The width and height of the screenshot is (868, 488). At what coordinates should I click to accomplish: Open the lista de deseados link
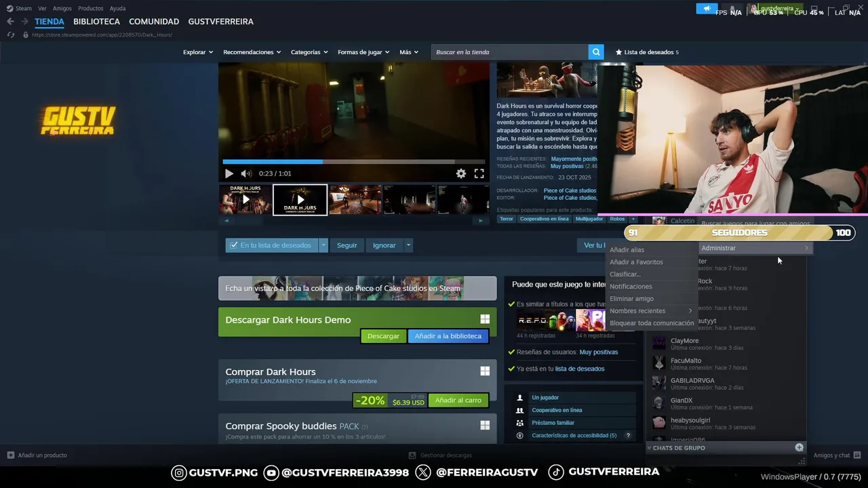580,369
